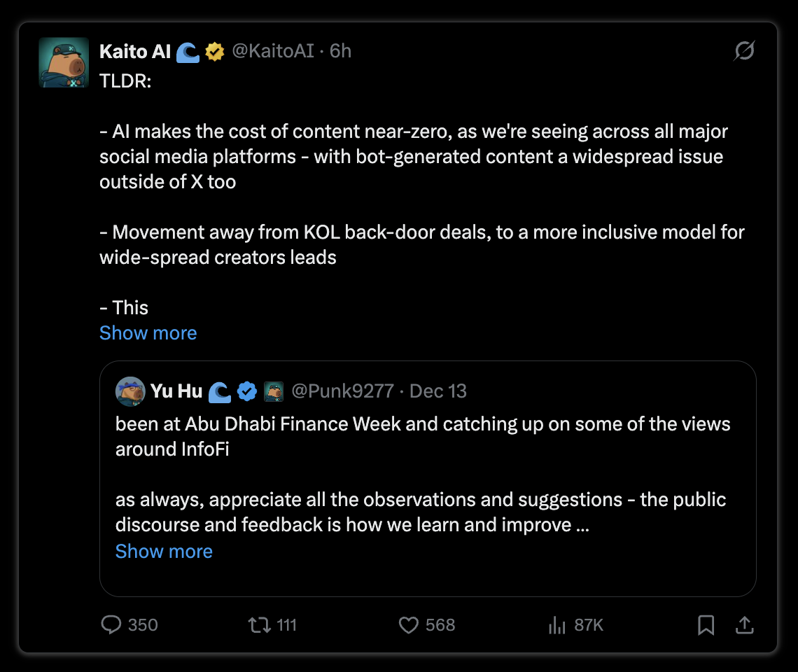Expand Kaito AI tweet with Show more
Image resolution: width=798 pixels, height=672 pixels.
click(x=148, y=333)
